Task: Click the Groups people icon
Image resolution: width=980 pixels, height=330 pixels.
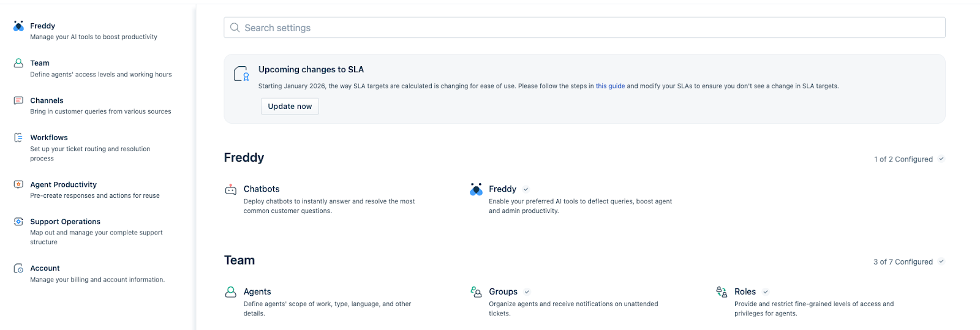Action: (x=476, y=292)
